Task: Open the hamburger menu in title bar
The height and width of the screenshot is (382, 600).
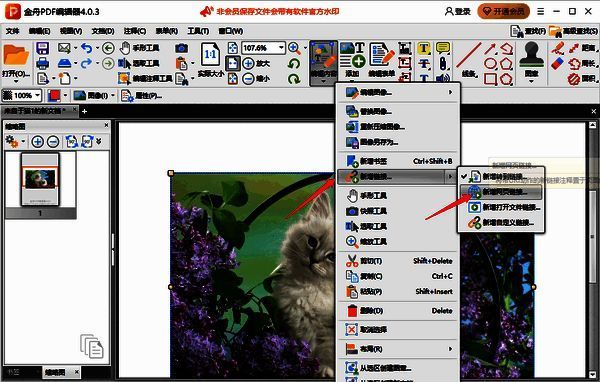Action: [541, 11]
